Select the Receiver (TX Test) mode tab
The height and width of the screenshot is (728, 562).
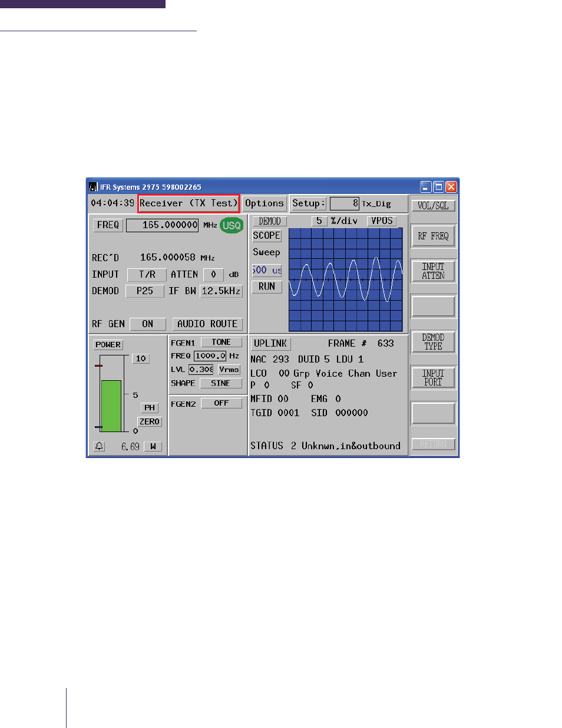point(188,203)
